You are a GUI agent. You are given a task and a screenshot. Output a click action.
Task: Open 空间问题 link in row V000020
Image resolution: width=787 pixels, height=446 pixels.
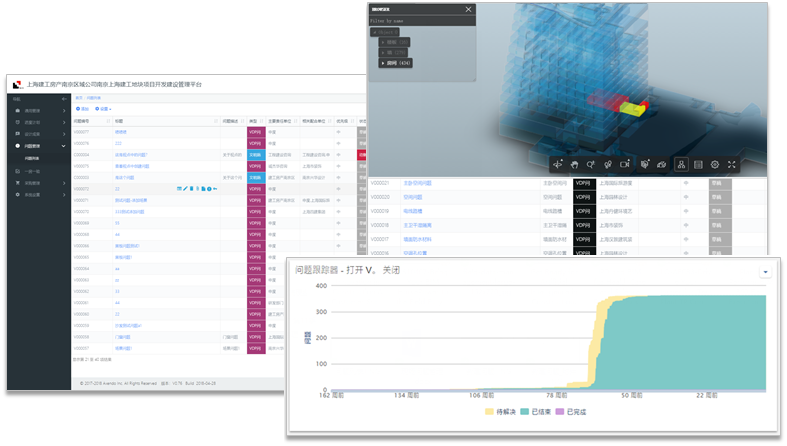(413, 198)
